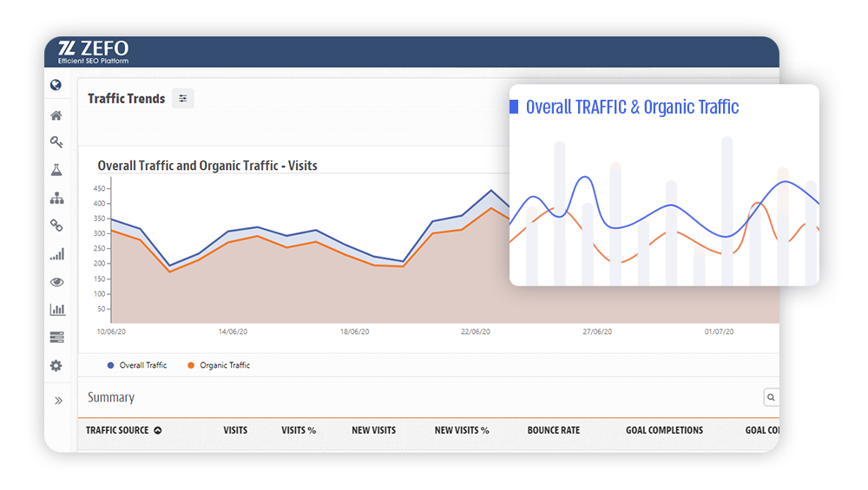Select the server stack sidebar icon

pos(57,336)
